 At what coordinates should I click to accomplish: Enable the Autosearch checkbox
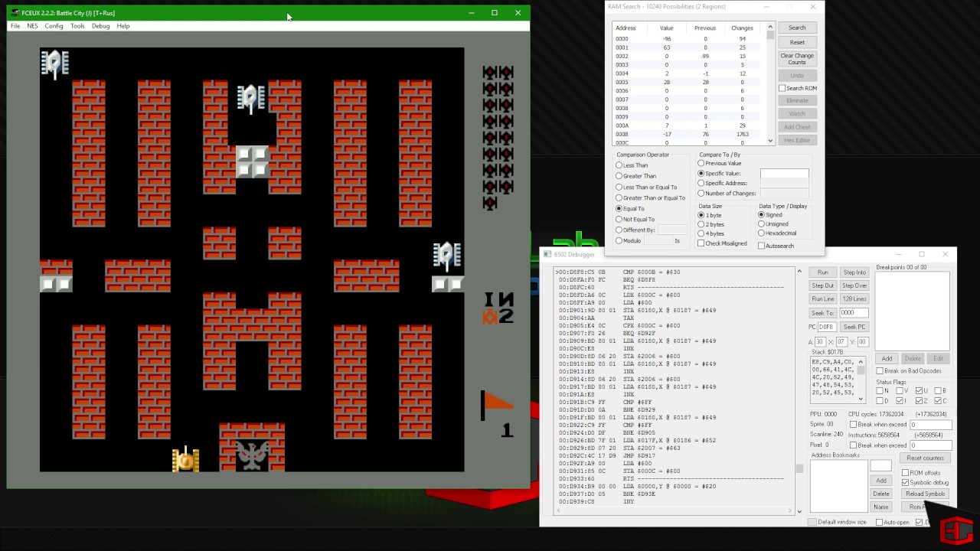click(x=761, y=246)
